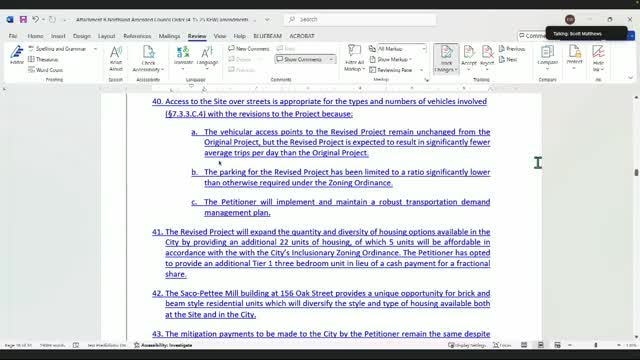Open the Show Markup dropdown
The image size is (640, 360).
point(391,59)
